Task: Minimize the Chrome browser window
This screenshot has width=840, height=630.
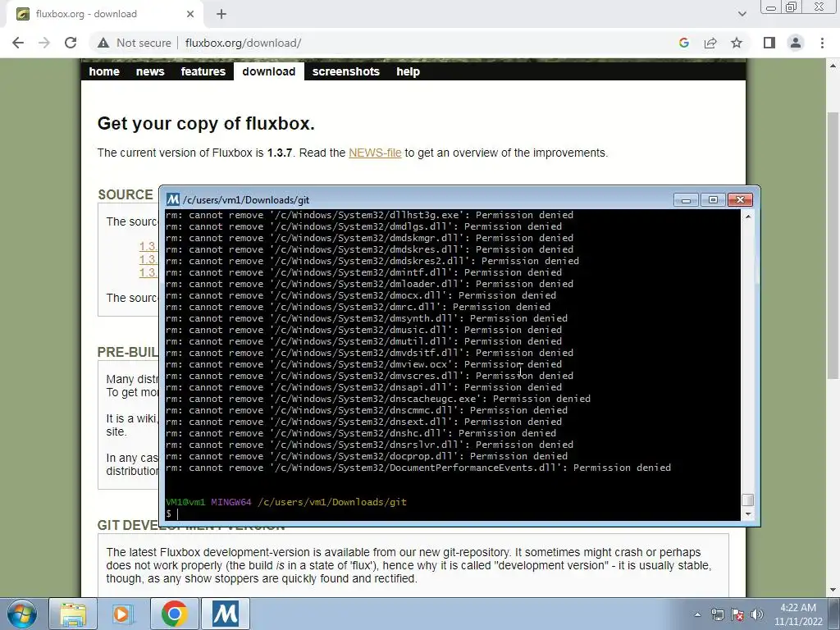Action: (x=771, y=7)
